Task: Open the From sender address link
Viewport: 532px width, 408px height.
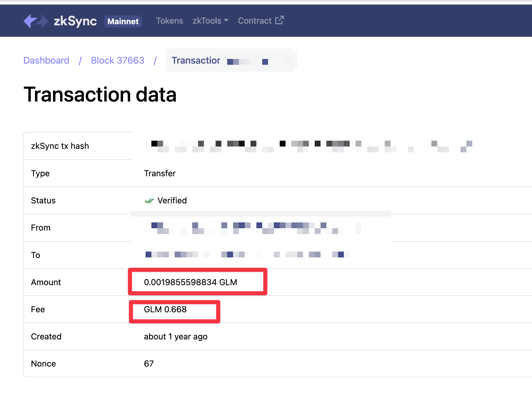Action: coord(253,228)
